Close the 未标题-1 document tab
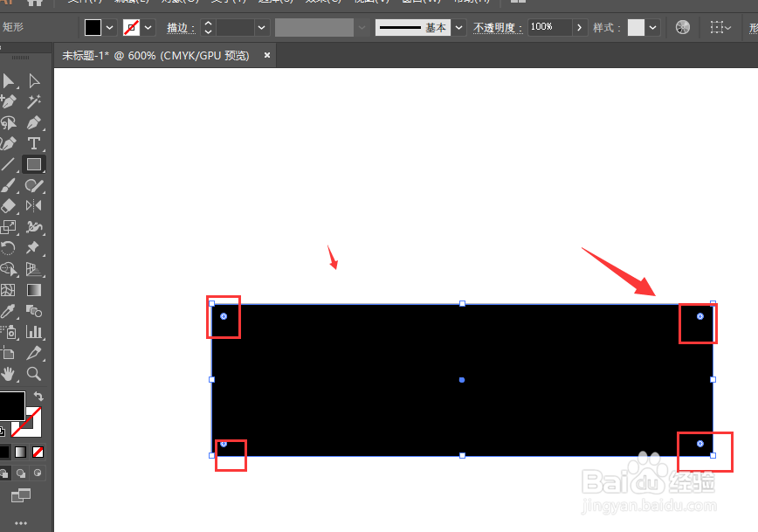758x532 pixels. point(267,56)
